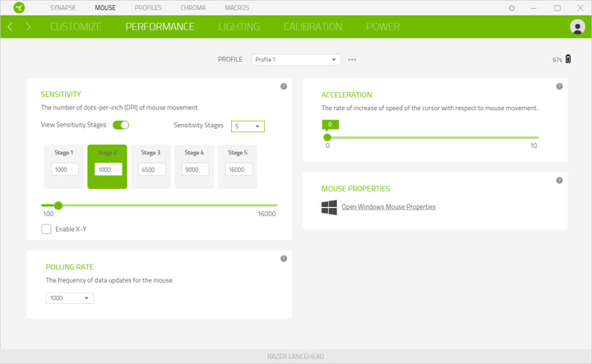Click the 97% battery percentage text
The image size is (592, 364).
pyautogui.click(x=557, y=60)
